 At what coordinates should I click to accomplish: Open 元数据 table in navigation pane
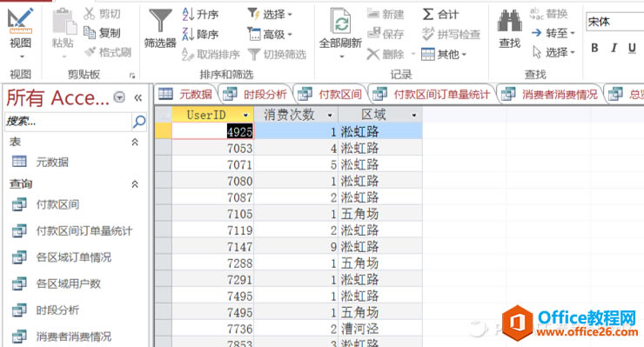pos(40,162)
